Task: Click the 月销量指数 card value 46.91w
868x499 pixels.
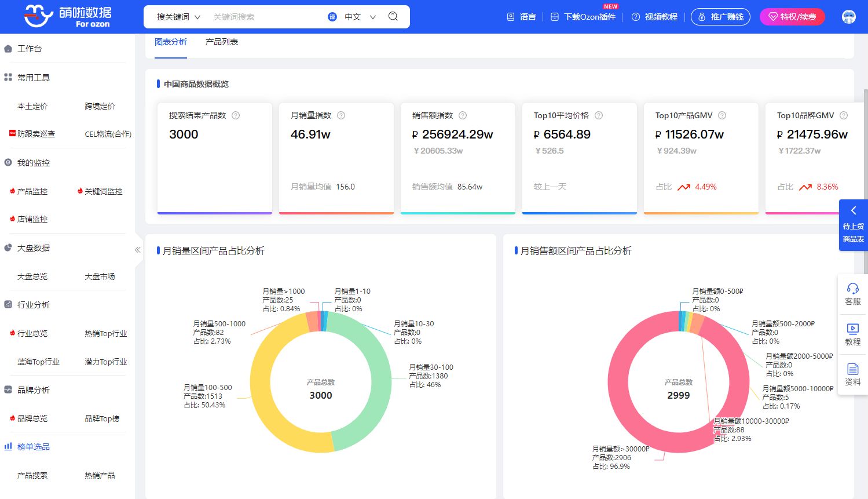Action: click(x=310, y=134)
